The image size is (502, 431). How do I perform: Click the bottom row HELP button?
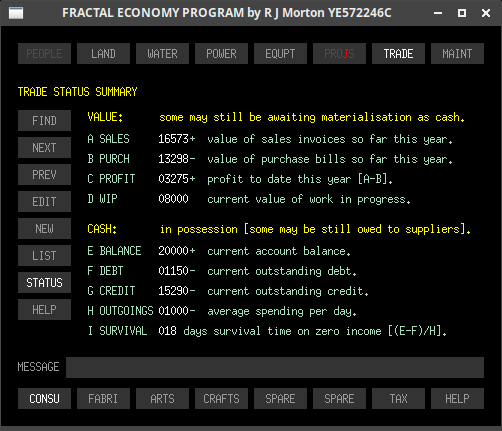coord(457,399)
